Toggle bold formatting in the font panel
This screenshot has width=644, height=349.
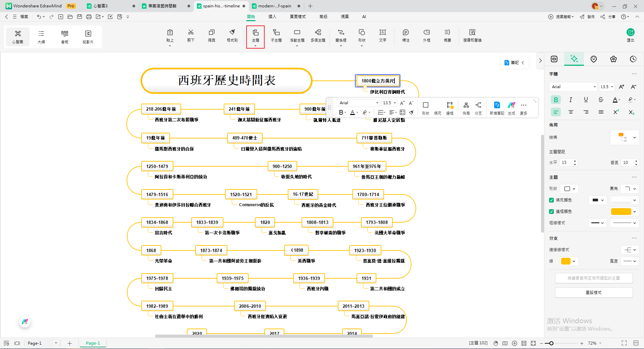556,100
